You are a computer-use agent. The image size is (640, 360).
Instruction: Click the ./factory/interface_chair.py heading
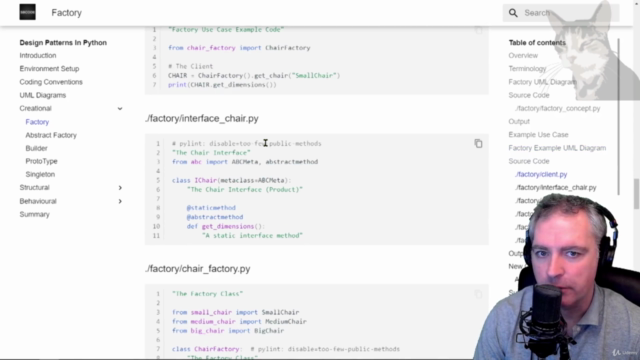202,118
